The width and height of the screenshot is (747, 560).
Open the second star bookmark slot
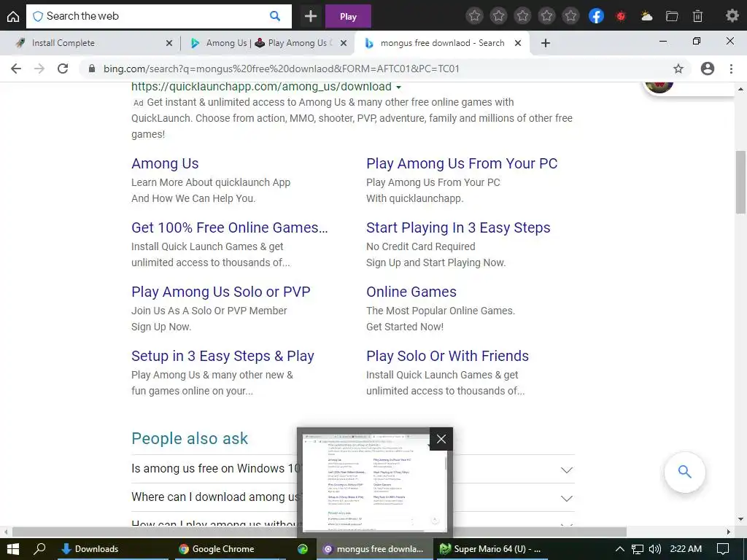pos(498,16)
